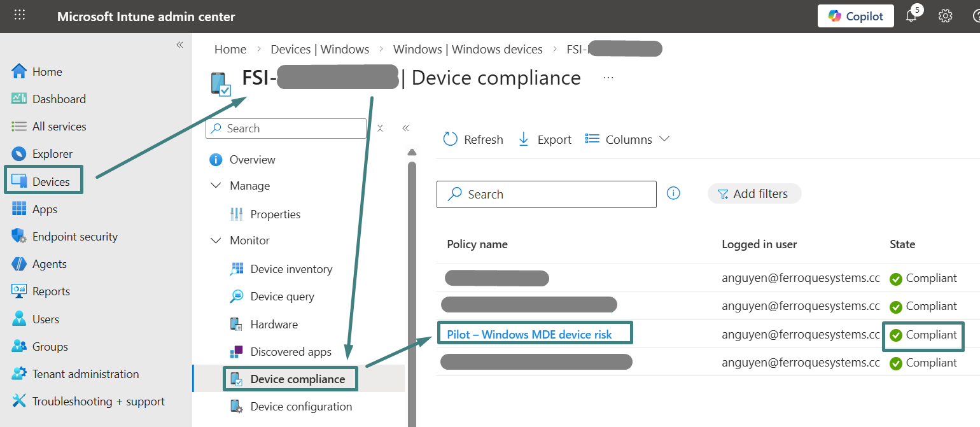Open Tenant administration in the sidebar
Image resolution: width=980 pixels, height=427 pixels.
(x=85, y=374)
